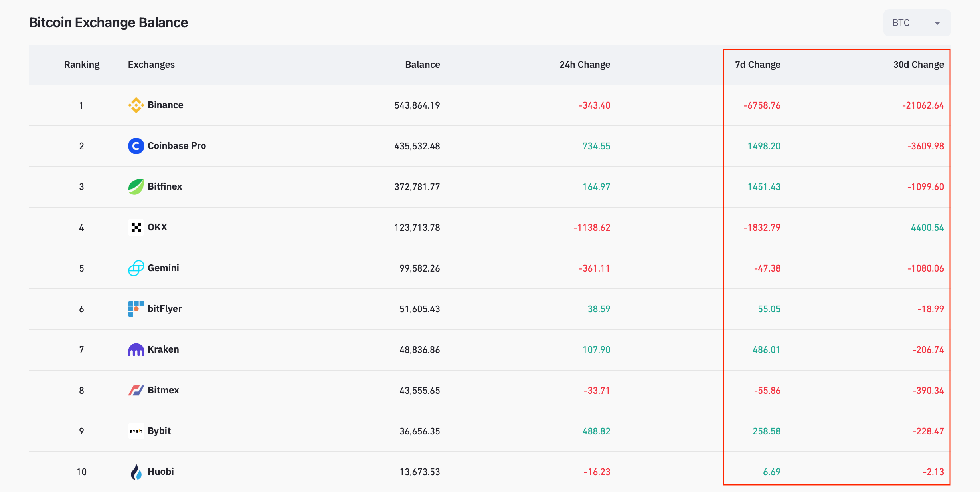
Task: Click 7d change value 1498.20
Action: [764, 146]
